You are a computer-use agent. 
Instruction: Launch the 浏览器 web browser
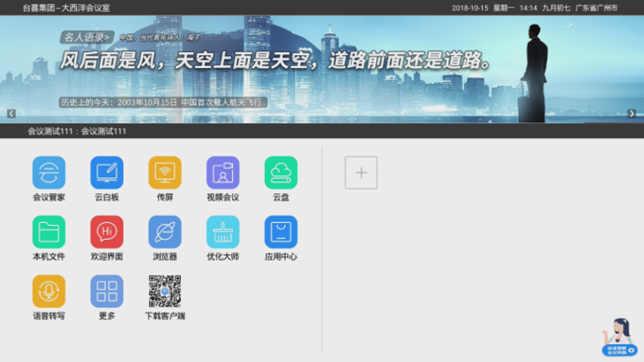[x=165, y=232]
